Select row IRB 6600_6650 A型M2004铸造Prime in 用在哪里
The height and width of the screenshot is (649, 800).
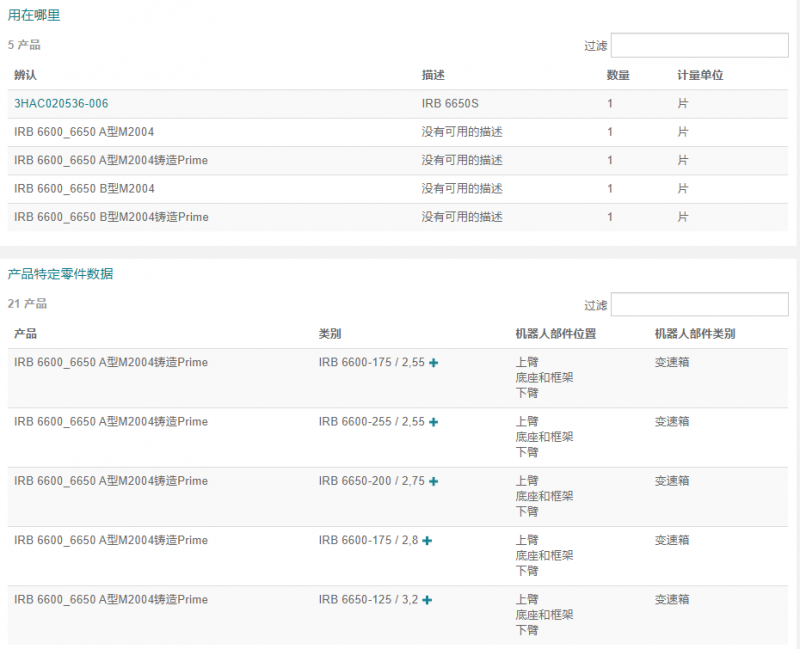pyautogui.click(x=397, y=161)
